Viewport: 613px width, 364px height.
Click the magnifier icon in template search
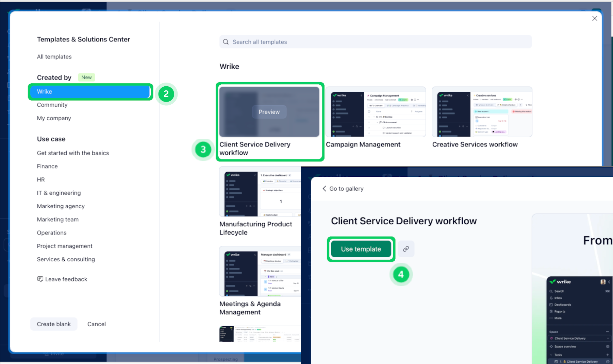[226, 42]
